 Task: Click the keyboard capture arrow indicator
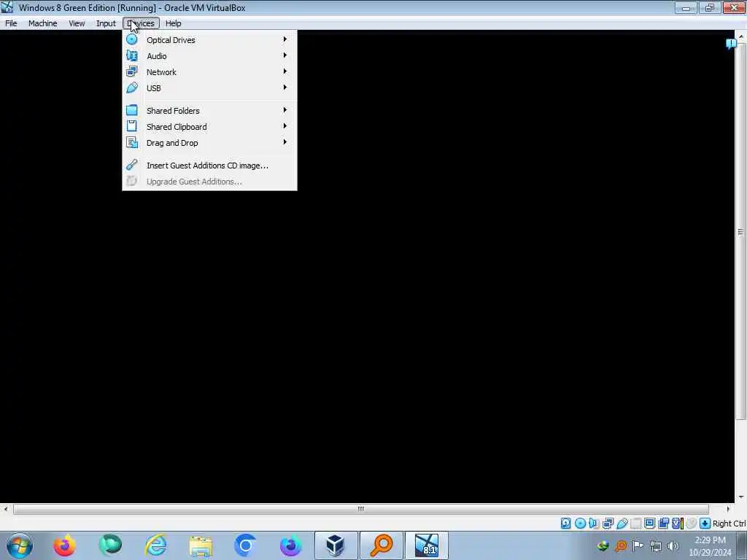pyautogui.click(x=705, y=524)
